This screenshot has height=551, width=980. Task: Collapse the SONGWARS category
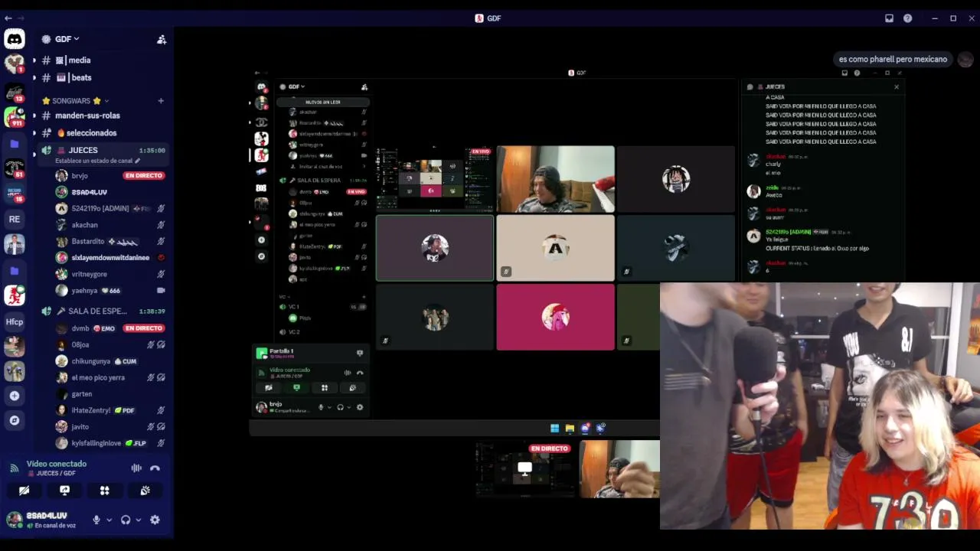coord(106,101)
